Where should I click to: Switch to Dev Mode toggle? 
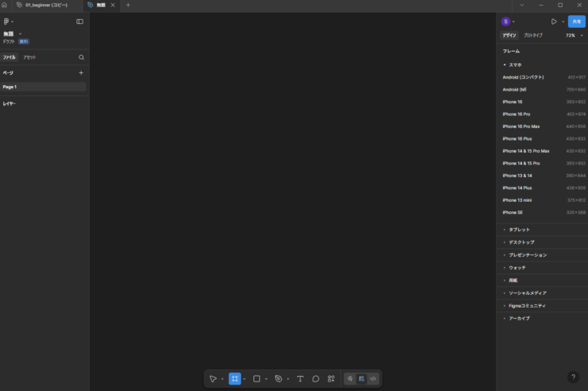373,379
